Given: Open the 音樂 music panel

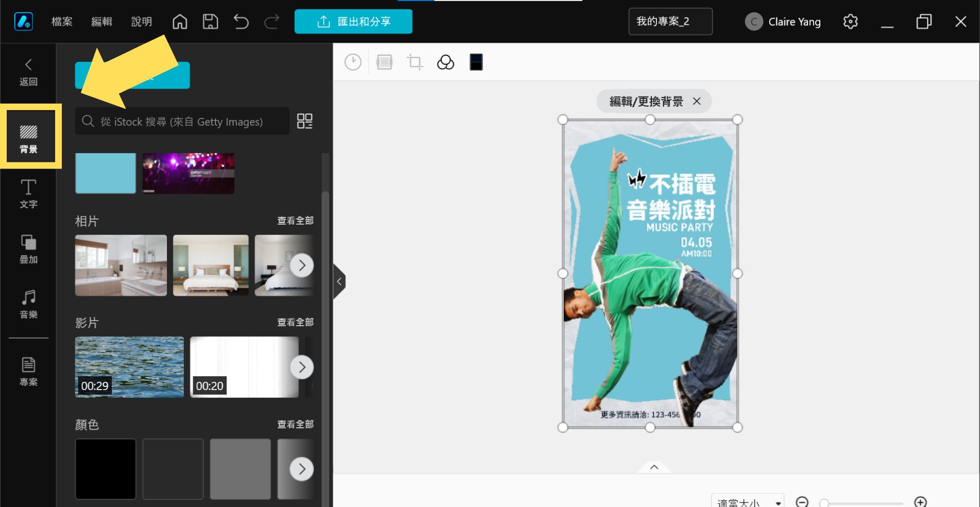Looking at the screenshot, I should [28, 304].
